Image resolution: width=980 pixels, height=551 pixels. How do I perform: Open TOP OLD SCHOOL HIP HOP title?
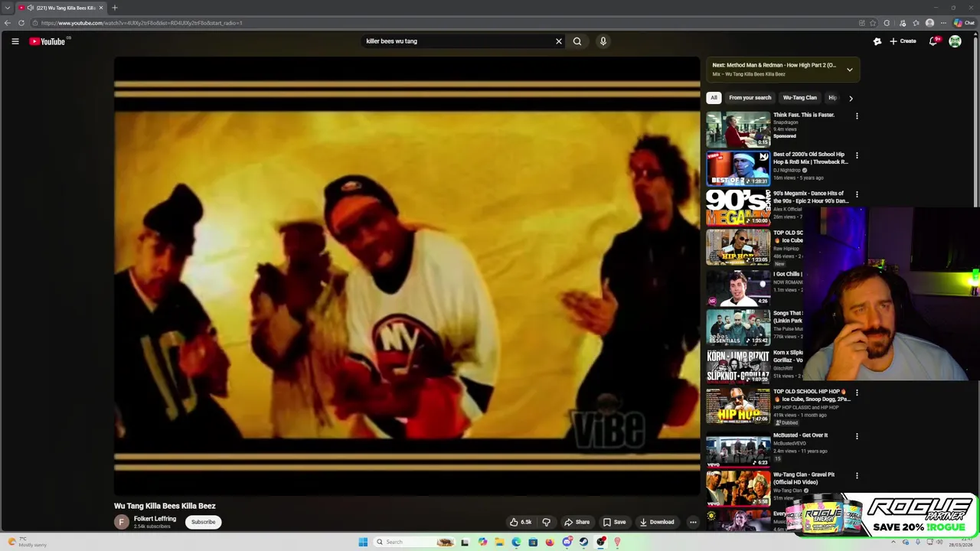(x=810, y=396)
